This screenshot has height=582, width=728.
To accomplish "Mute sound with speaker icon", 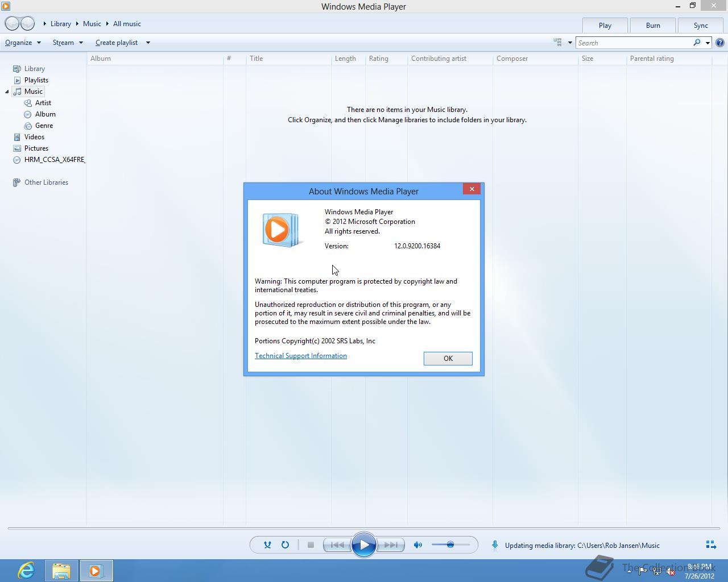I will click(x=418, y=545).
